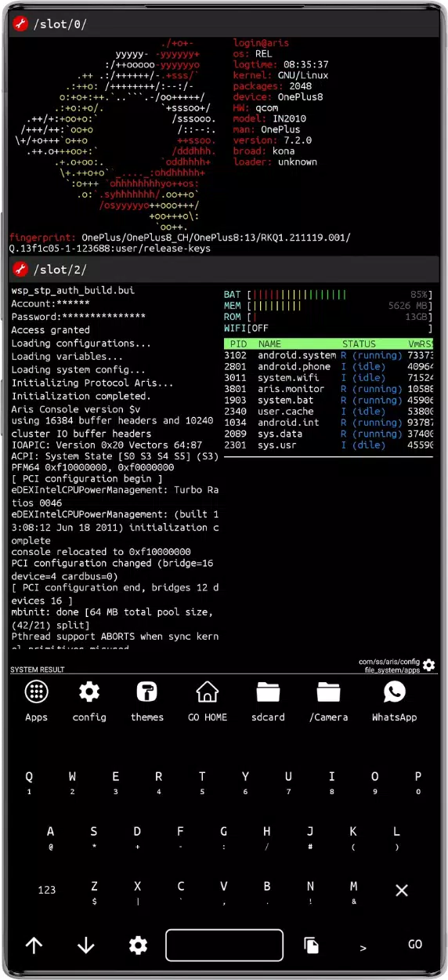Viewport: 448px width, 980px height.
Task: Select the system.wifi process row
Action: (328, 378)
